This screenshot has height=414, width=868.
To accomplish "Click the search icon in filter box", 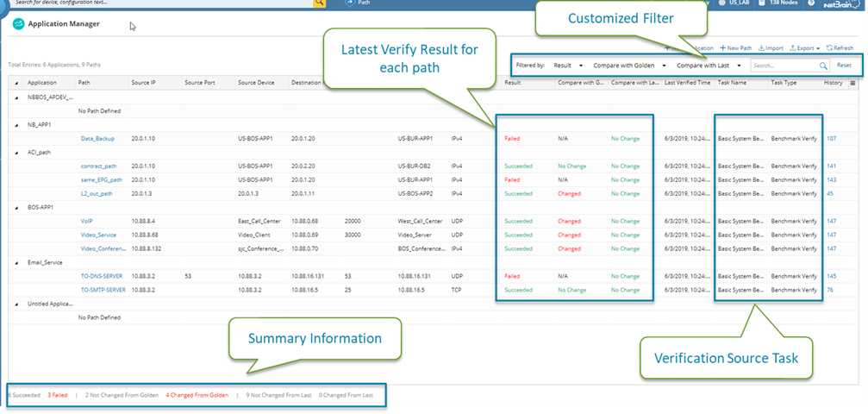I will click(822, 66).
